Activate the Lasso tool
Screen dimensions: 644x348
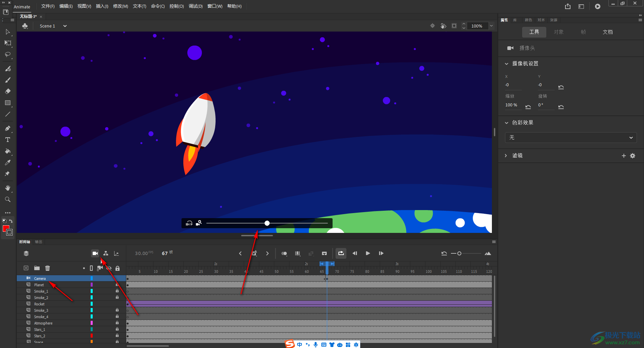pyautogui.click(x=8, y=54)
